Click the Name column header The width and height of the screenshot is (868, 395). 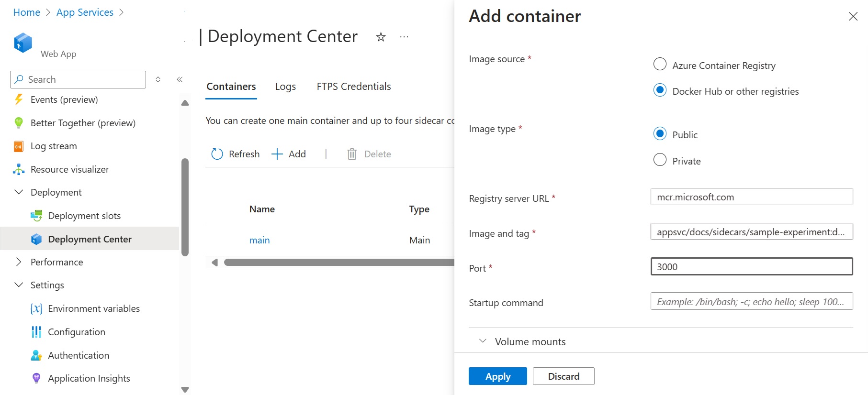tap(262, 209)
